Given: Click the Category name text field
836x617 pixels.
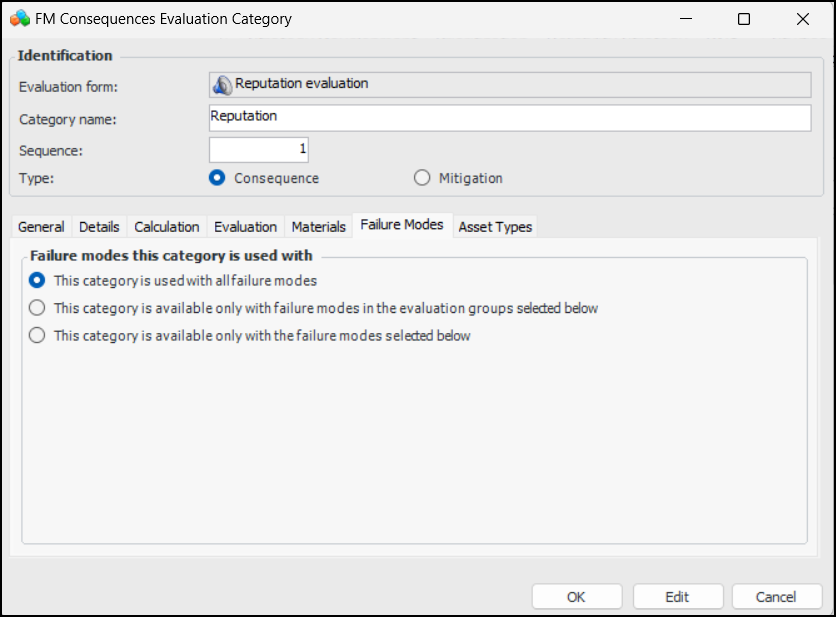Looking at the screenshot, I should tap(509, 118).
